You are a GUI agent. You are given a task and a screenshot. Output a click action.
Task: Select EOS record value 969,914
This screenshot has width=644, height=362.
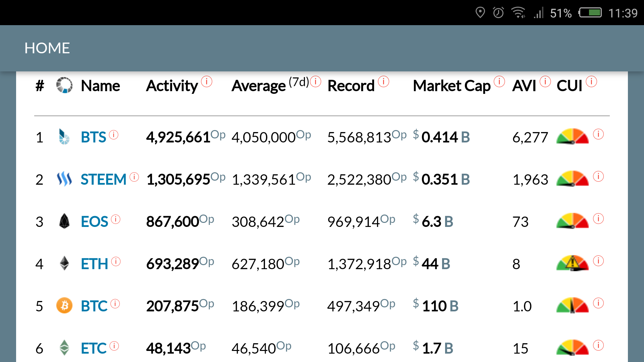[354, 222]
